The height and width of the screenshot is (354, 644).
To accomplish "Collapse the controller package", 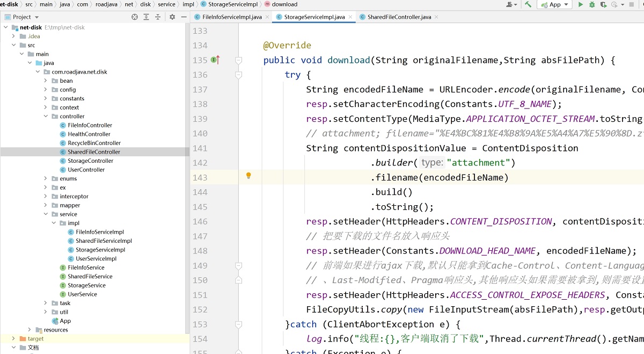I will [46, 116].
